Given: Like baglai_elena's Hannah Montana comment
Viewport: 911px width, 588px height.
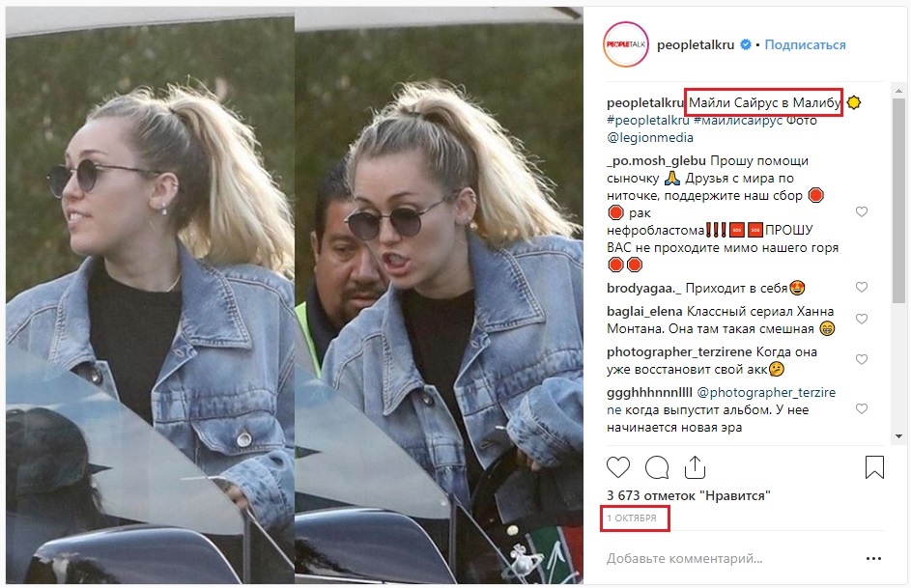Looking at the screenshot, I should pos(862,320).
